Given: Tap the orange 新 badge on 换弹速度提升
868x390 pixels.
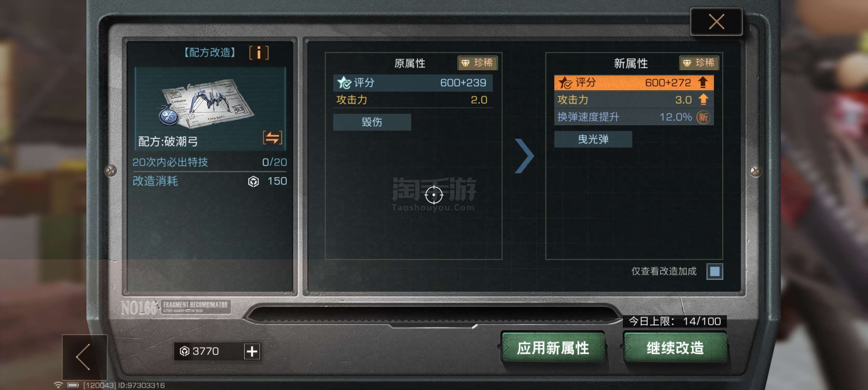Looking at the screenshot, I should [703, 117].
